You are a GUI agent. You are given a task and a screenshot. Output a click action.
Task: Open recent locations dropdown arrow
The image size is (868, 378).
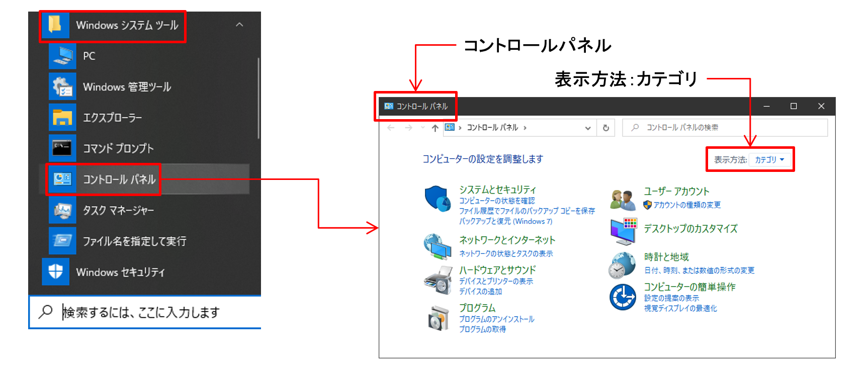click(422, 128)
